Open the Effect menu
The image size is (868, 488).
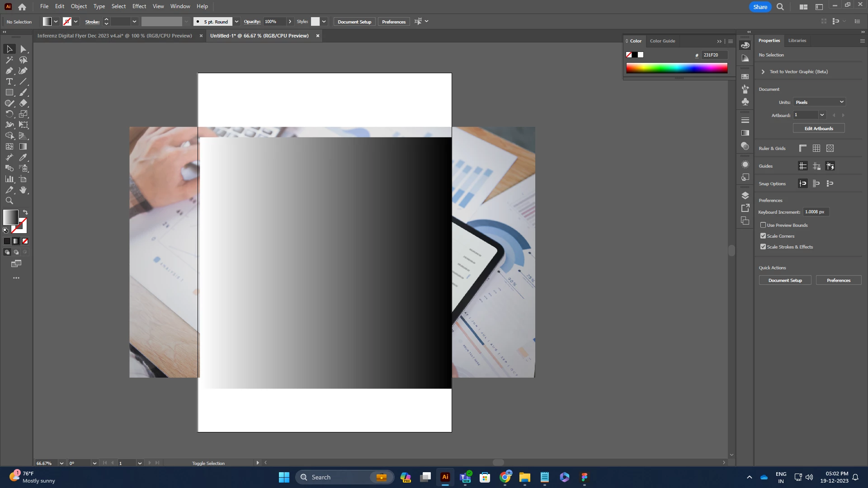(x=139, y=6)
